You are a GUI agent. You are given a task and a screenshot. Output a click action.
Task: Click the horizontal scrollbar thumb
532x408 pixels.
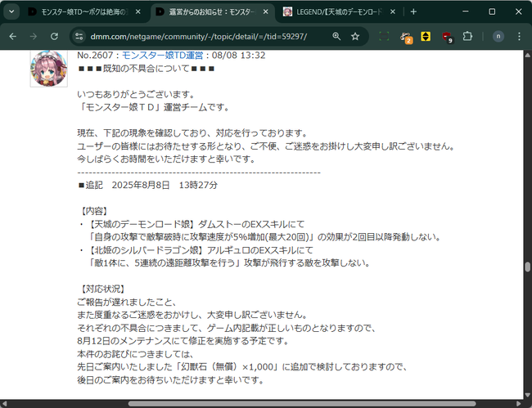pos(302,404)
